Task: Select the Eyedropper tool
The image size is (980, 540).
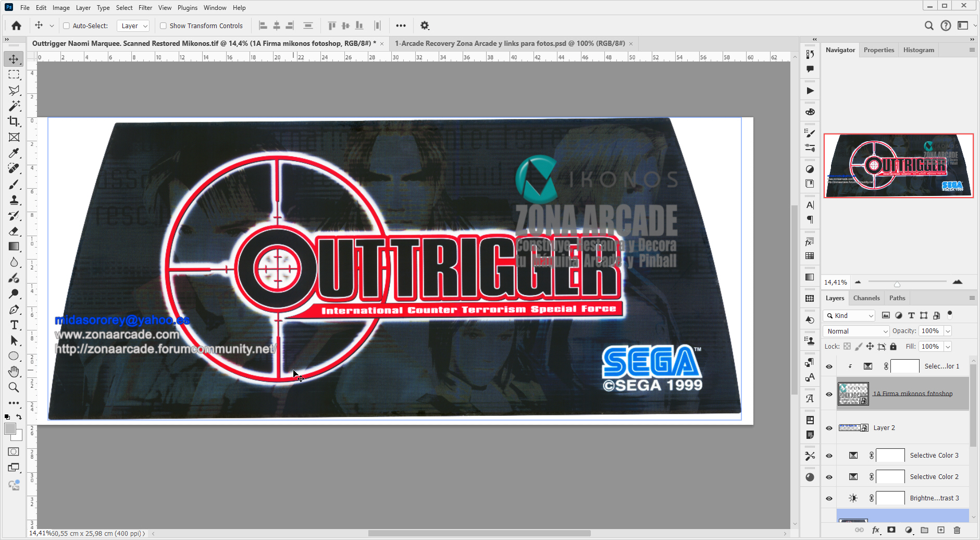Action: [x=14, y=153]
